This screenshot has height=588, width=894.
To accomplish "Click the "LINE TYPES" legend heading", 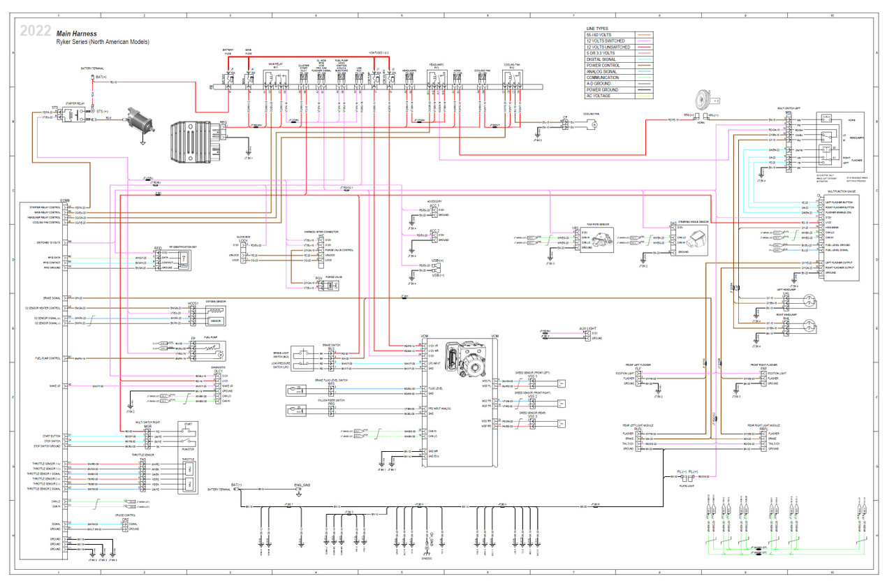I will click(597, 29).
